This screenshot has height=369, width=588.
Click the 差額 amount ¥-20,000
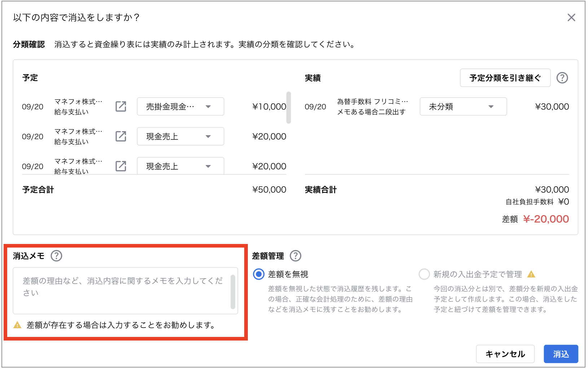(x=546, y=219)
